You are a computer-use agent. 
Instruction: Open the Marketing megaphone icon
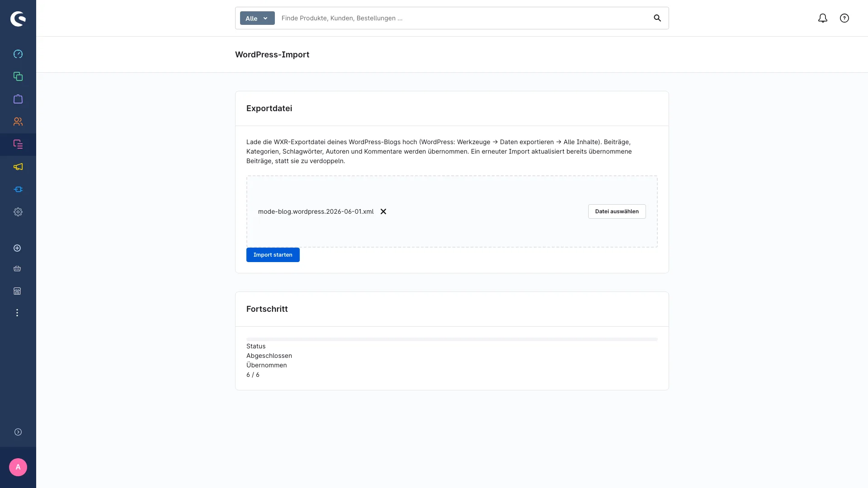[18, 167]
